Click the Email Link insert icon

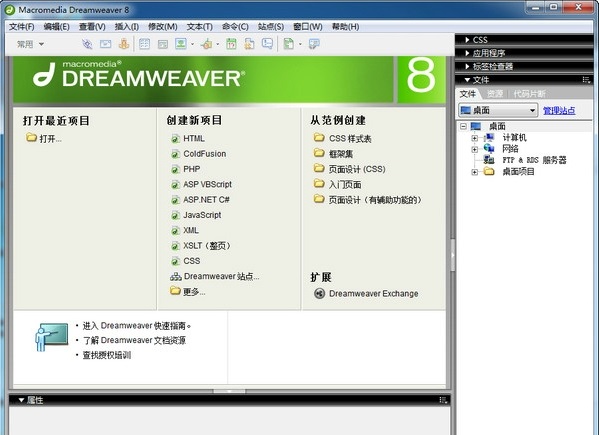105,44
